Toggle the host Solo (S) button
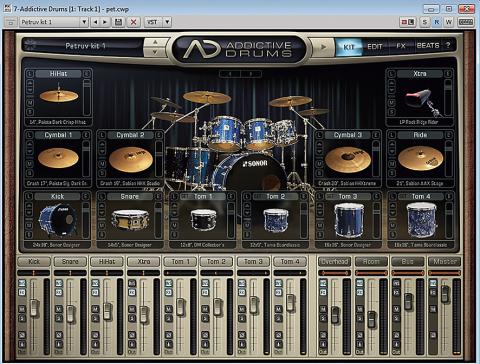Image resolution: width=480 pixels, height=364 pixels. 424,22
